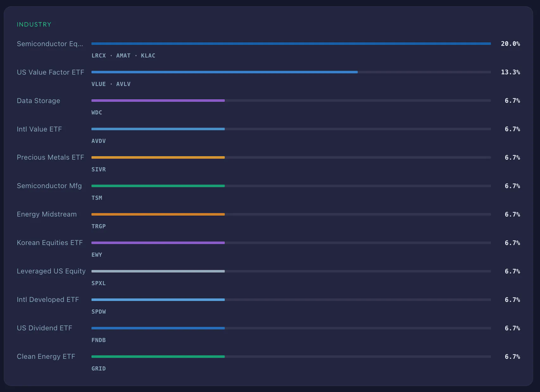This screenshot has height=392, width=540.
Task: Click the US Value Factor ETF allocation bar
Action: pyautogui.click(x=224, y=72)
